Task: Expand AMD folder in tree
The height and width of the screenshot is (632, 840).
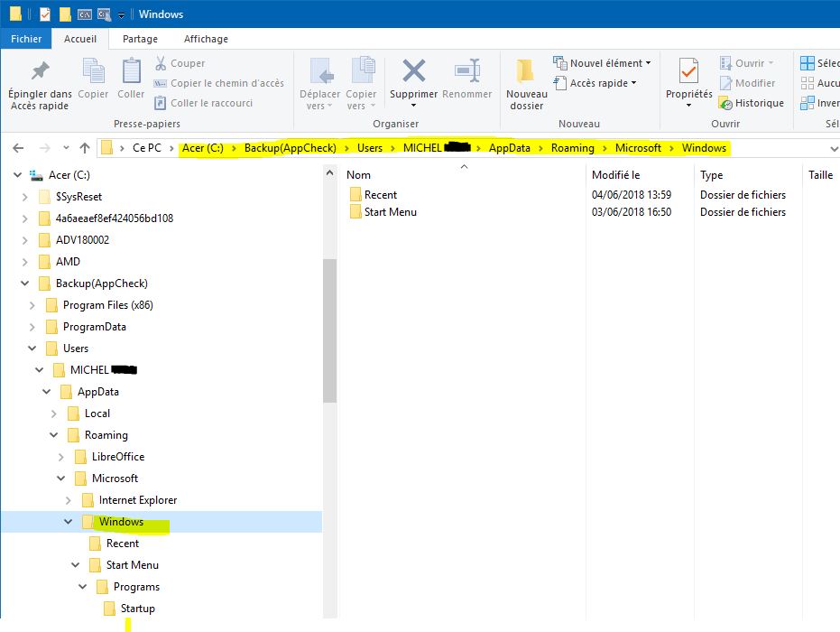Action: tap(24, 262)
